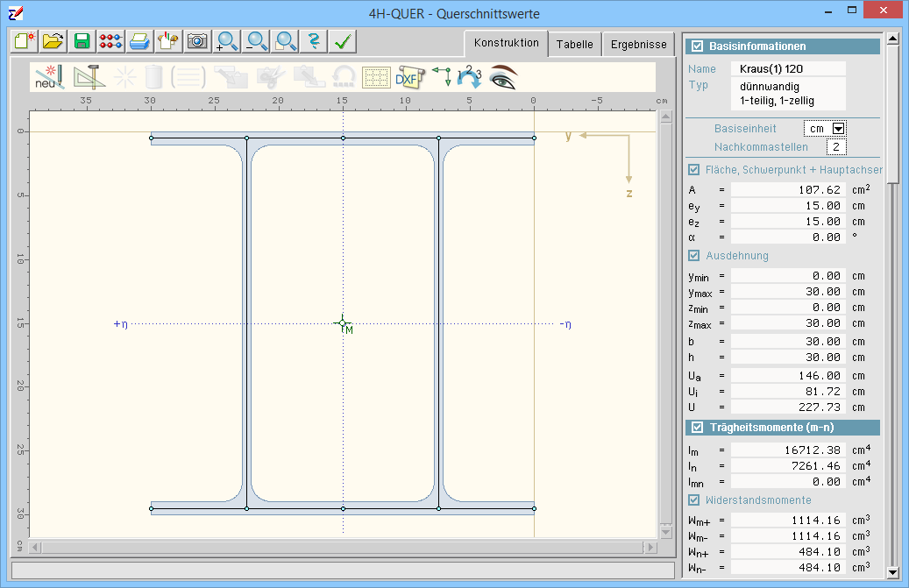Take a snapshot with the camera icon
This screenshot has height=588, width=909.
pyautogui.click(x=197, y=41)
